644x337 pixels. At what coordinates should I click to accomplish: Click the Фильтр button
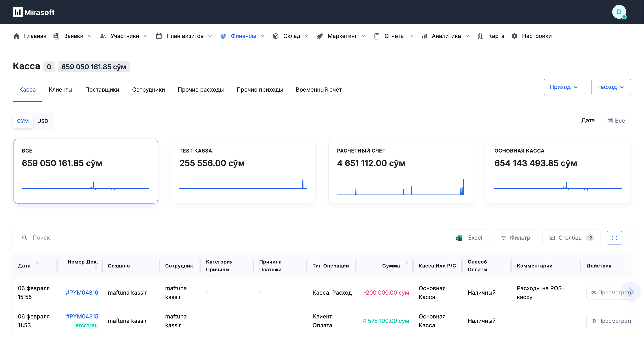[x=515, y=238]
